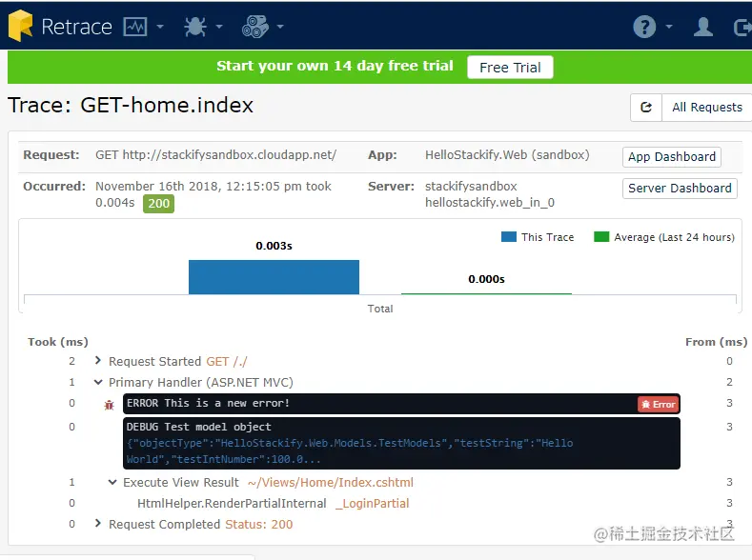752x560 pixels.
Task: Click the GET /./ request text
Action: (x=227, y=362)
